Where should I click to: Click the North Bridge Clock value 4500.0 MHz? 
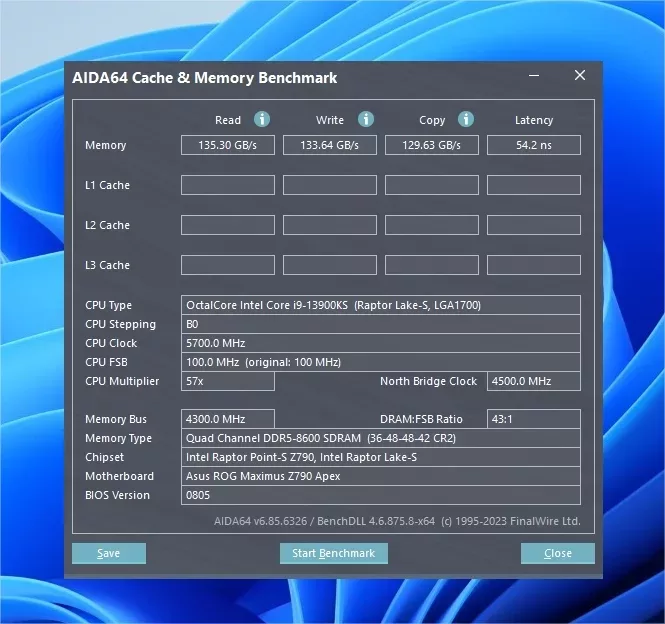534,381
